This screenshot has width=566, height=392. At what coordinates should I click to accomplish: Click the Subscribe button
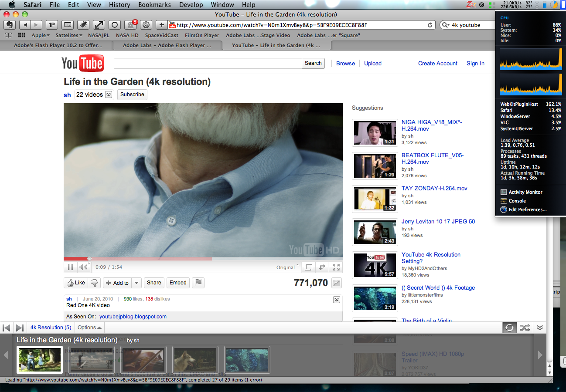[x=132, y=95]
